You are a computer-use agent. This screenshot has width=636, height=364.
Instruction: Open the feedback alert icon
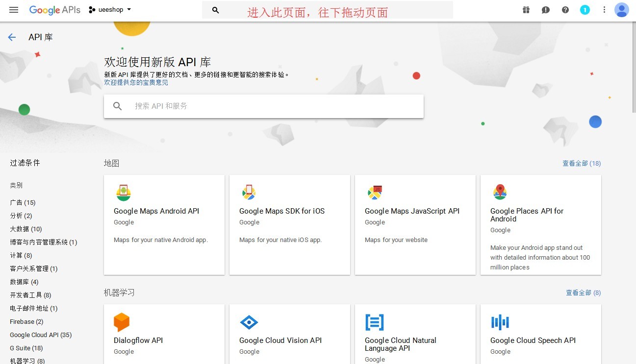click(x=546, y=10)
